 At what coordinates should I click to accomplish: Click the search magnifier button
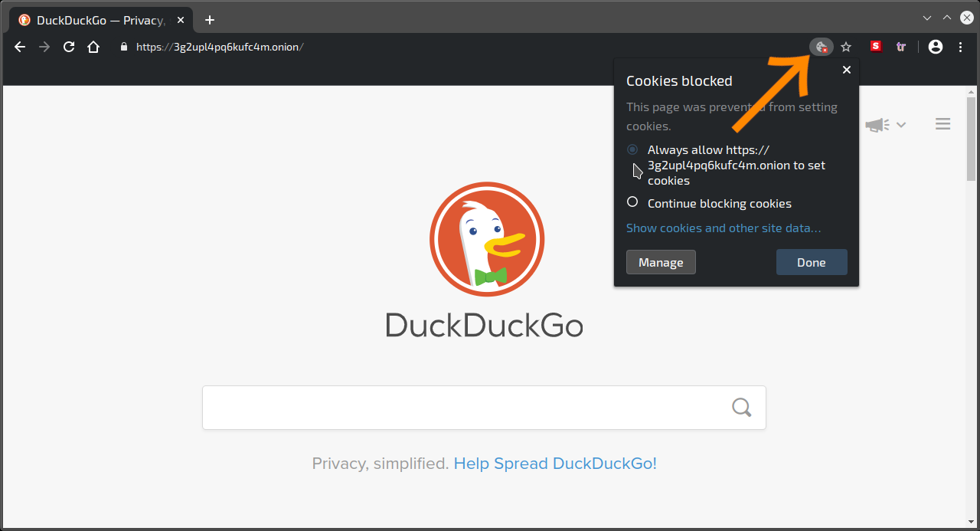click(x=741, y=408)
